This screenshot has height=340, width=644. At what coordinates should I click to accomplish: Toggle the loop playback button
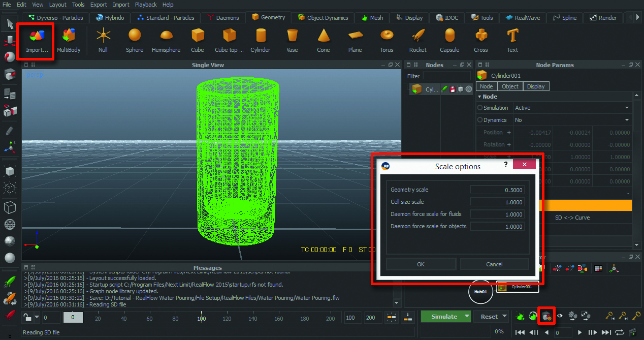pos(619,332)
